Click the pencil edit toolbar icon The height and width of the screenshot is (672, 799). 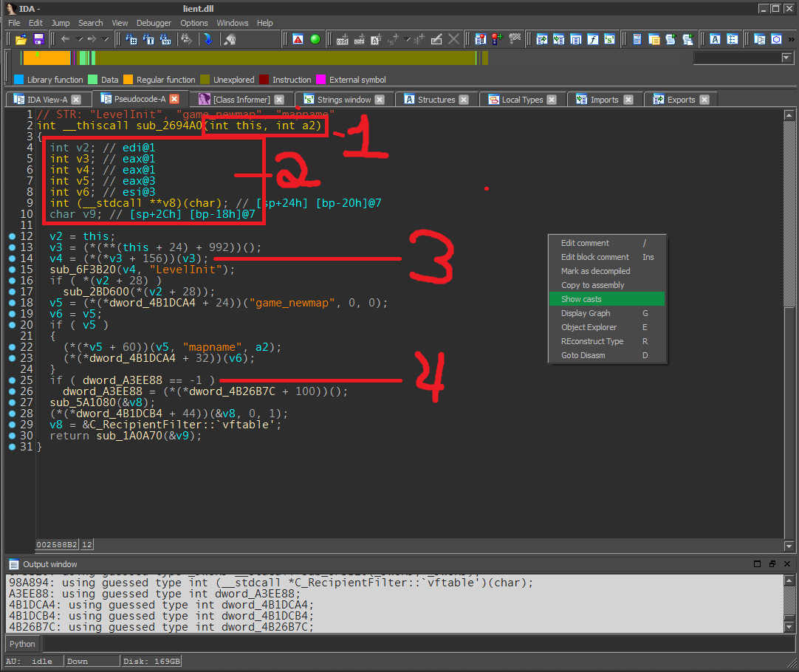tap(436, 39)
